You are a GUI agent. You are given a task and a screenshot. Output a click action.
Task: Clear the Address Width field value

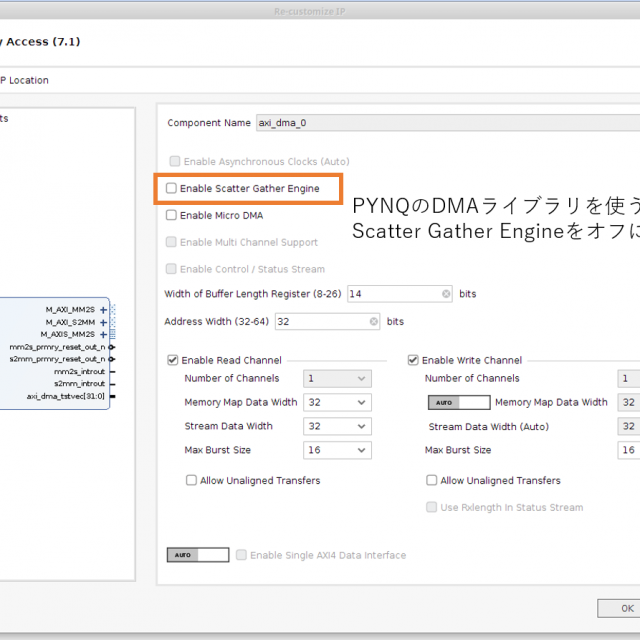point(374,322)
